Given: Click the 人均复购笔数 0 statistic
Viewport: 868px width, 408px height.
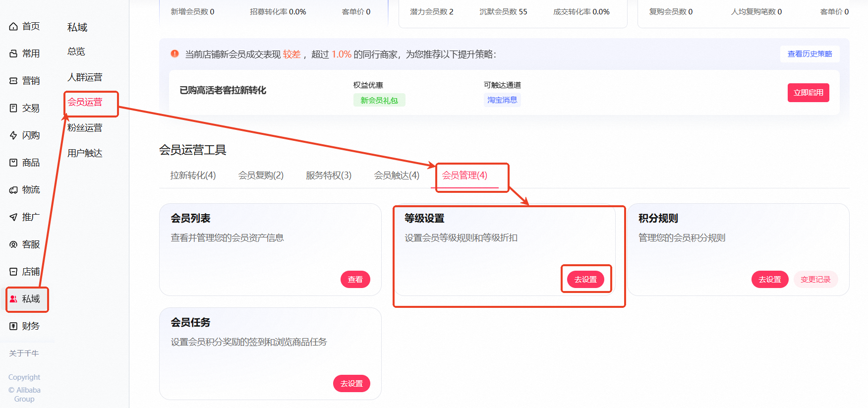Looking at the screenshot, I should coord(756,11).
